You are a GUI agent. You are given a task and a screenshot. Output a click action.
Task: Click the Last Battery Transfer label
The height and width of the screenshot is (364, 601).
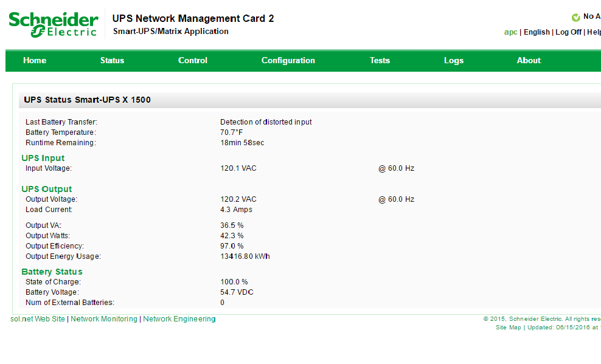click(x=61, y=122)
